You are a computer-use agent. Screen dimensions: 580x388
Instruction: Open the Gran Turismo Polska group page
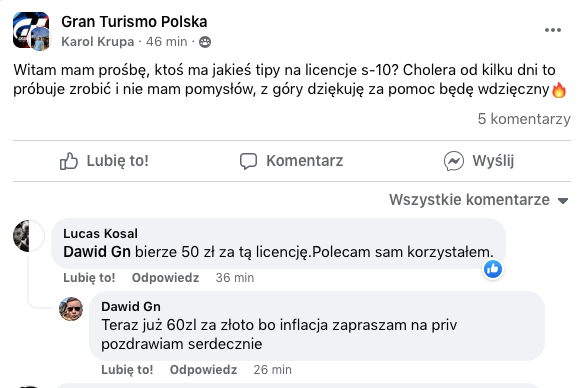coord(134,22)
